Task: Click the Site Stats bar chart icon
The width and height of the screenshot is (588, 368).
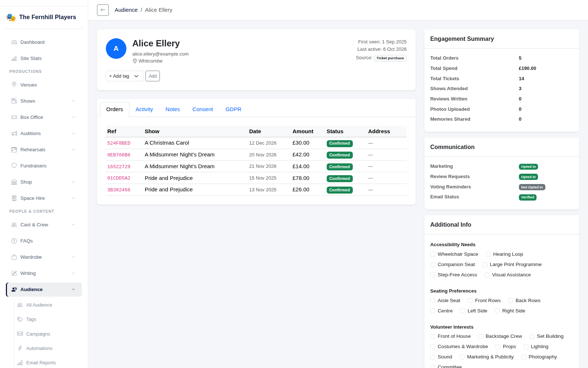Action: tap(14, 59)
